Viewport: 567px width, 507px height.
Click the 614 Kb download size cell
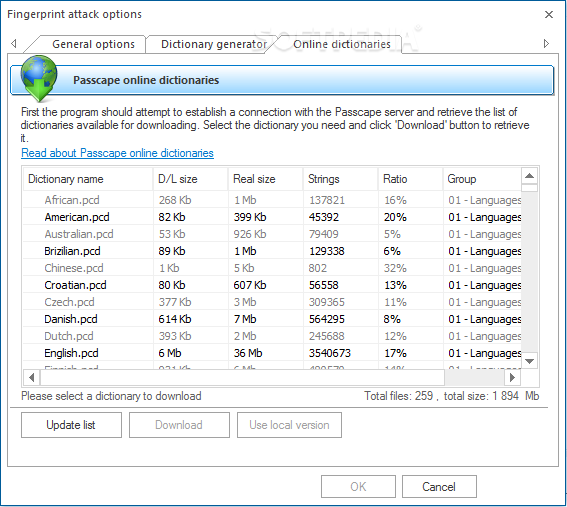click(x=175, y=319)
